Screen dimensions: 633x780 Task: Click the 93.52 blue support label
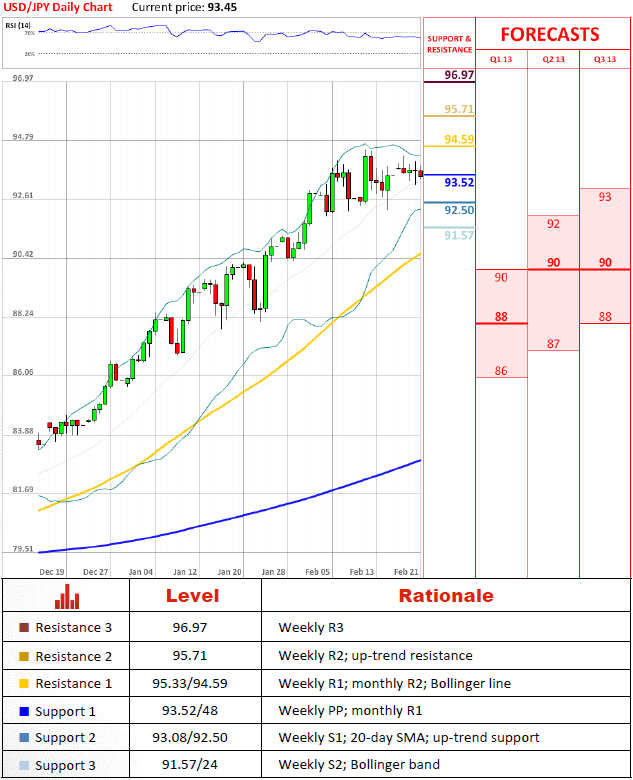459,183
